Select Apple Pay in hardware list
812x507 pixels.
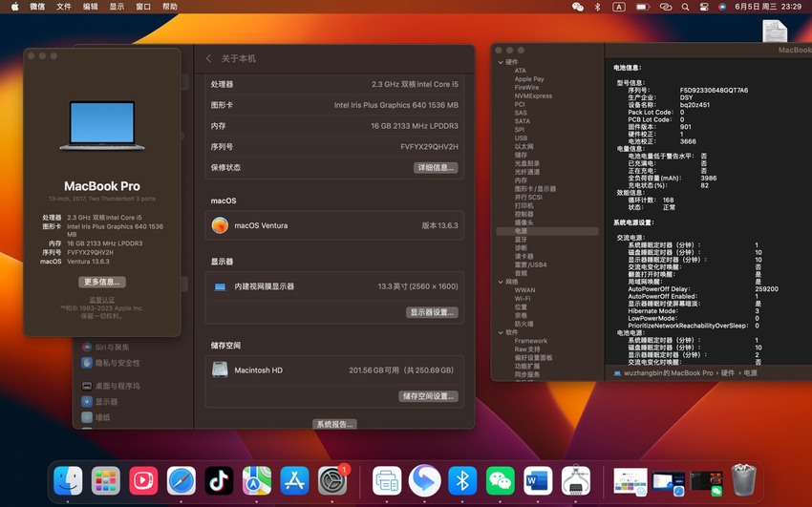click(528, 79)
